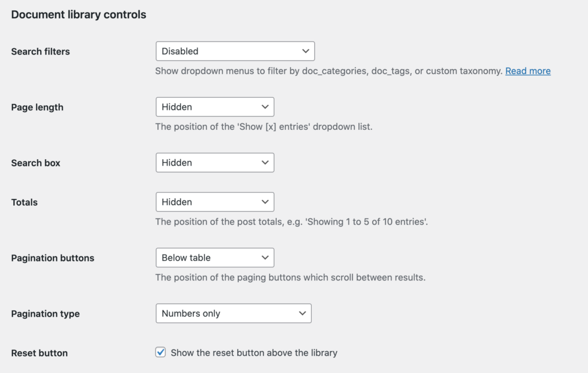The height and width of the screenshot is (373, 588).
Task: Click the Document library controls heading
Action: pyautogui.click(x=79, y=14)
